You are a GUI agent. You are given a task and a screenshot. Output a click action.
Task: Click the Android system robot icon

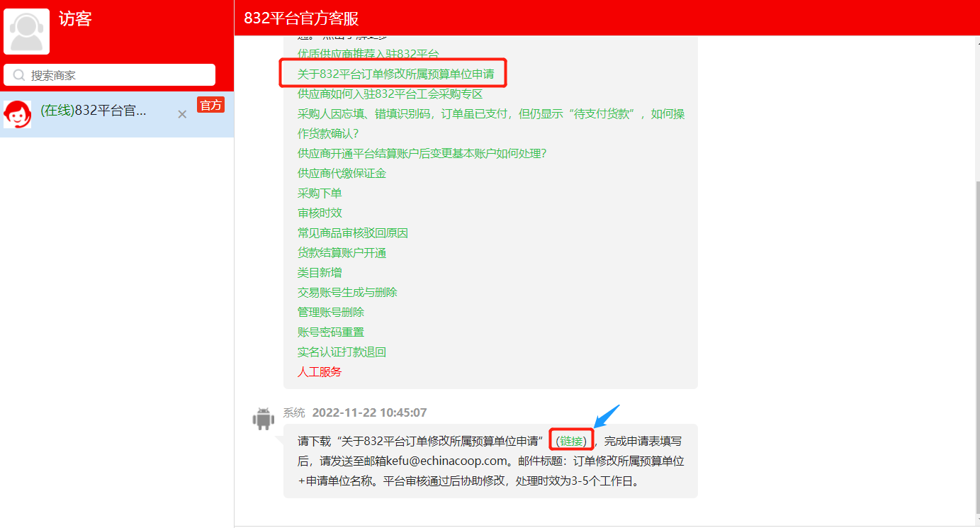[263, 418]
